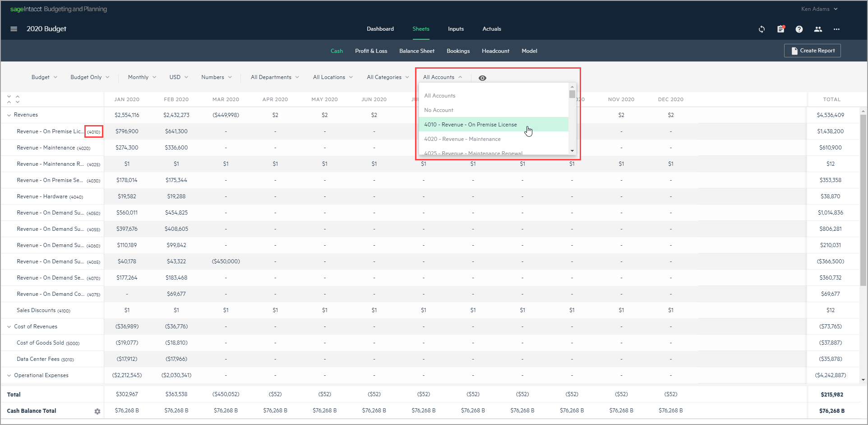Open the All Categories filter
868x425 pixels.
[x=388, y=77]
